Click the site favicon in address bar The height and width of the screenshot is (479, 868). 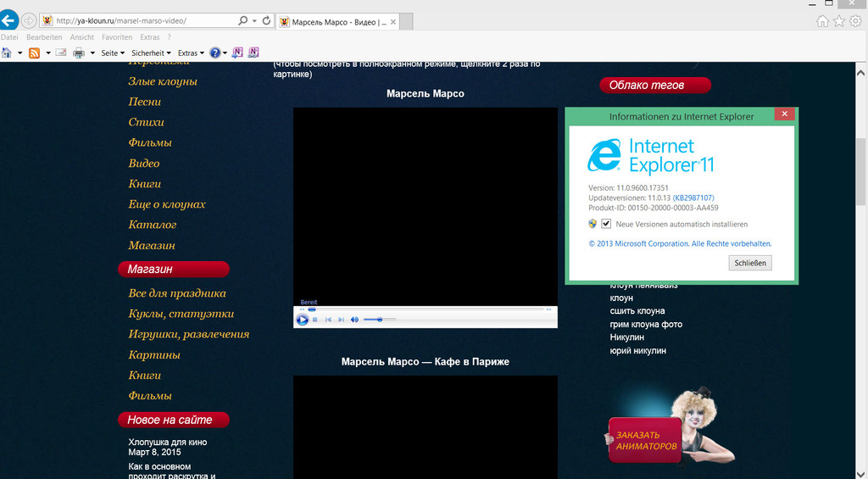tap(47, 21)
